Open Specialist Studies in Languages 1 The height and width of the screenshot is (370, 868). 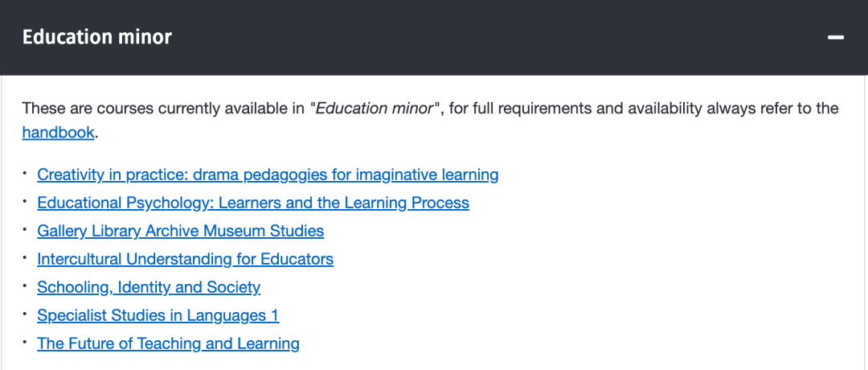158,315
